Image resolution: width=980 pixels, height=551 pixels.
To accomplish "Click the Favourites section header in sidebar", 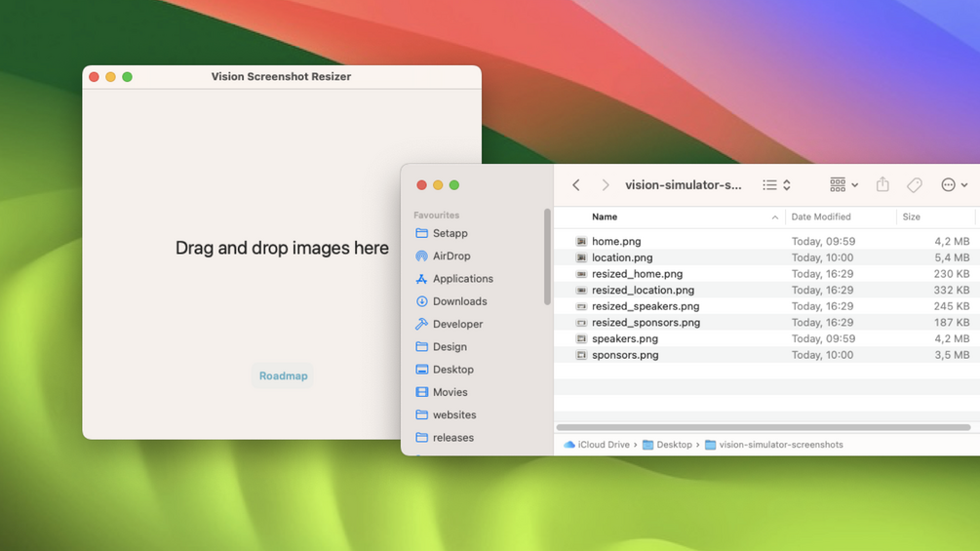I will tap(436, 215).
